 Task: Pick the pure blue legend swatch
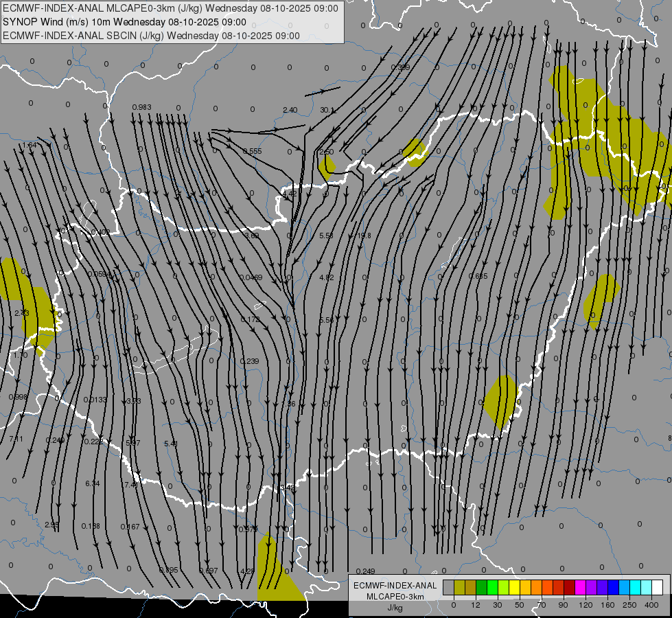click(613, 588)
